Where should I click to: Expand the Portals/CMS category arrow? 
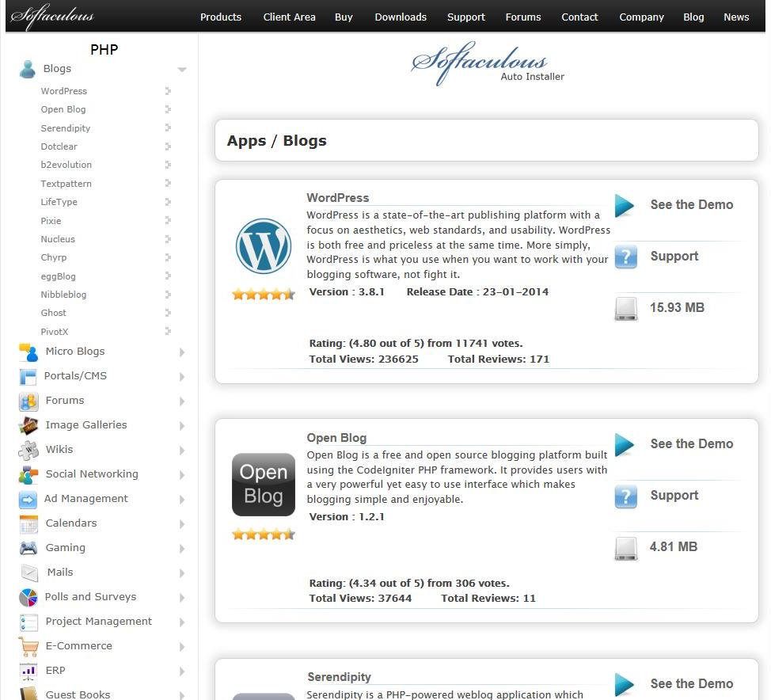point(182,377)
